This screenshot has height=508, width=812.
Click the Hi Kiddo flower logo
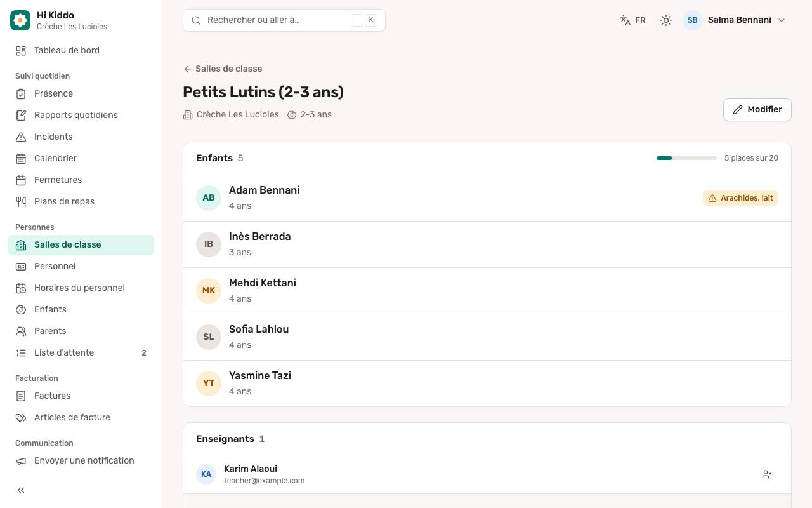(20, 20)
